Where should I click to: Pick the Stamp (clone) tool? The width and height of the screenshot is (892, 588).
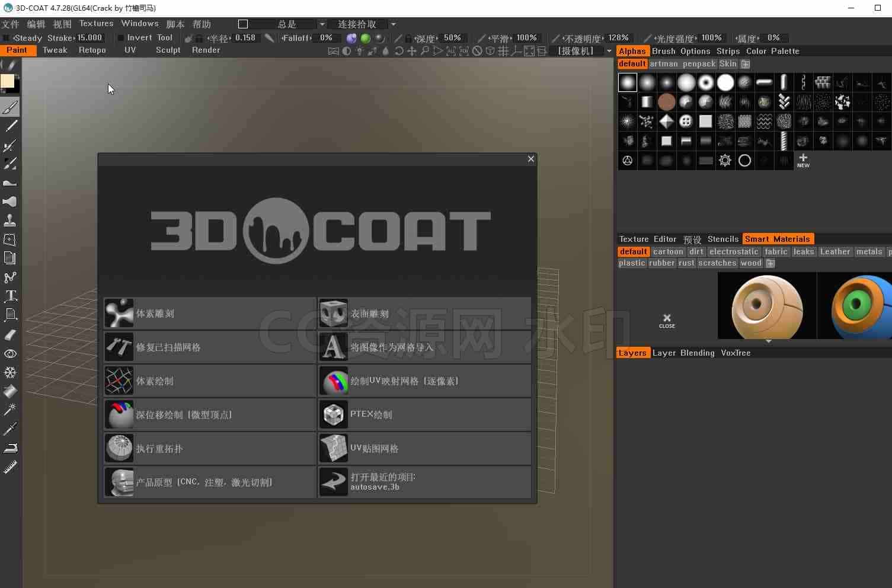point(10,220)
